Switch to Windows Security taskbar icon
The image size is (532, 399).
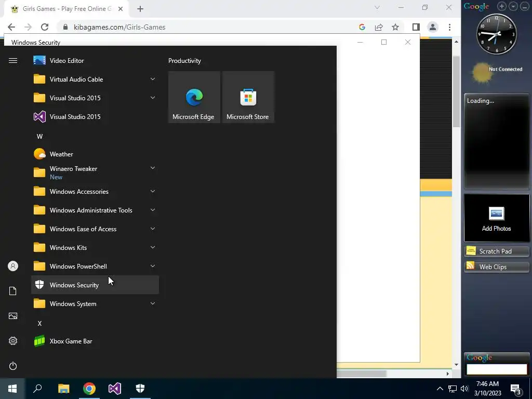coord(140,389)
